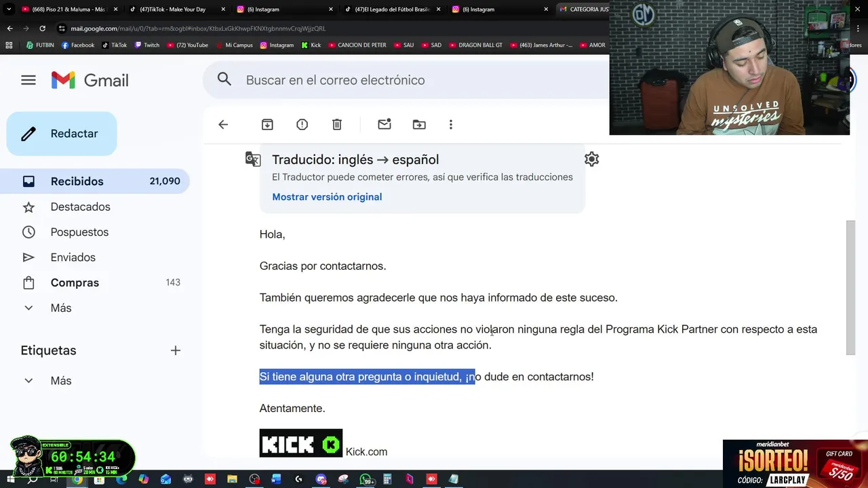Open the TikTok bookmark
Viewport: 868px width, 488px height.
[x=115, y=45]
